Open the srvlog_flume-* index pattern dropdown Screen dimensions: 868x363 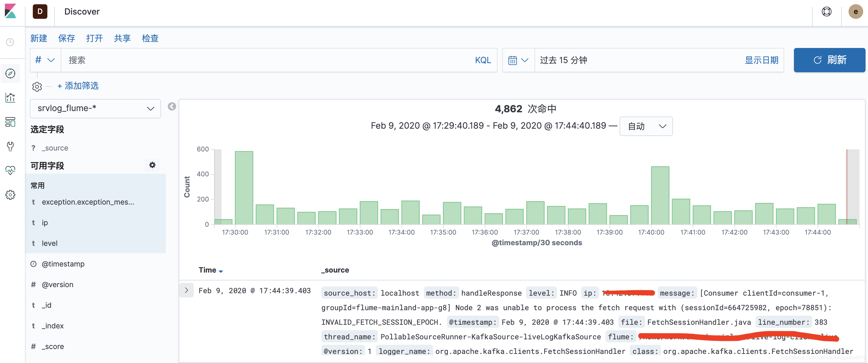tap(95, 108)
